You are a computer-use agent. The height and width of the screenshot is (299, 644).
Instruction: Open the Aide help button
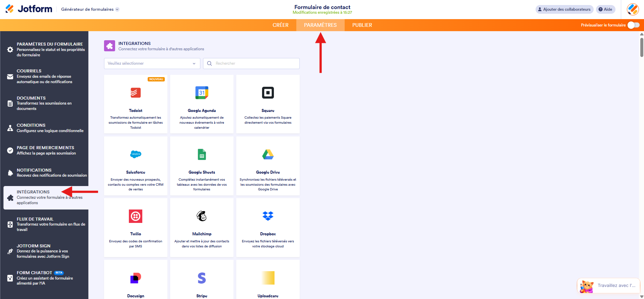[605, 9]
